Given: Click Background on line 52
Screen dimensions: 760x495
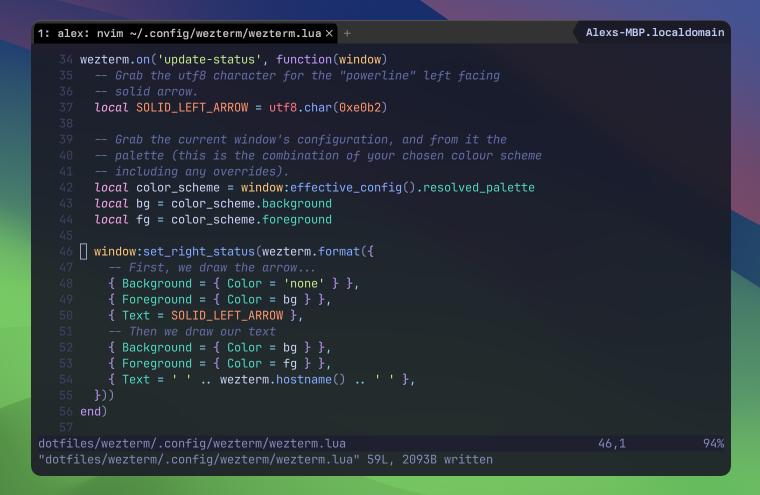Looking at the screenshot, I should click(157, 348).
